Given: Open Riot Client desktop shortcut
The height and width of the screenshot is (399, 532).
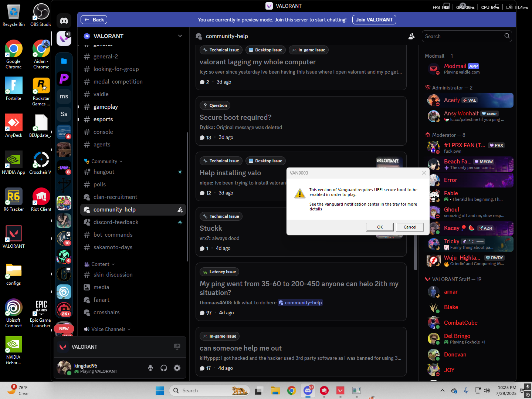Looking at the screenshot, I should pos(41,200).
